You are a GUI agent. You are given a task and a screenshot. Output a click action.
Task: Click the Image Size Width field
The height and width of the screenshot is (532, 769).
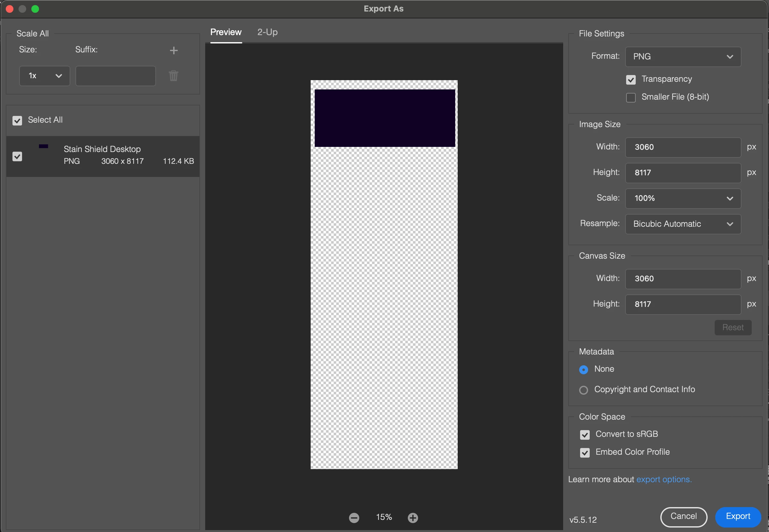click(683, 147)
